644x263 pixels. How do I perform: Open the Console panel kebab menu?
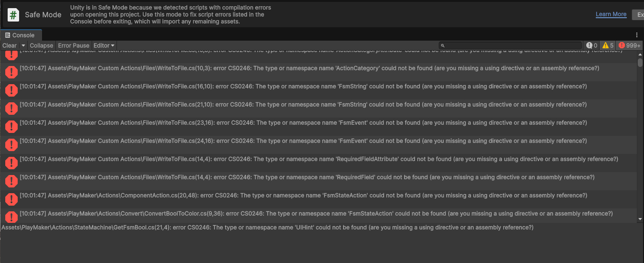tap(637, 35)
